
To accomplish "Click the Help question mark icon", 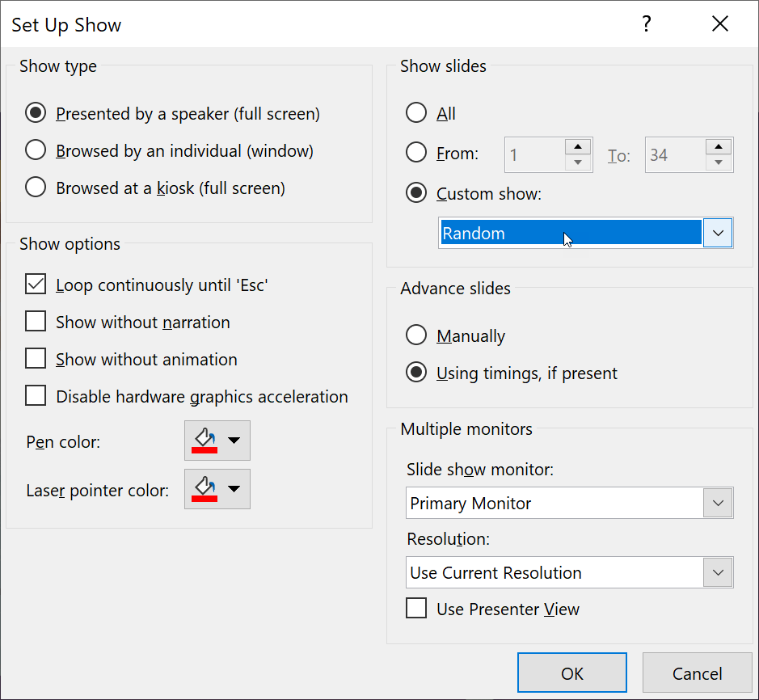I will (x=646, y=24).
